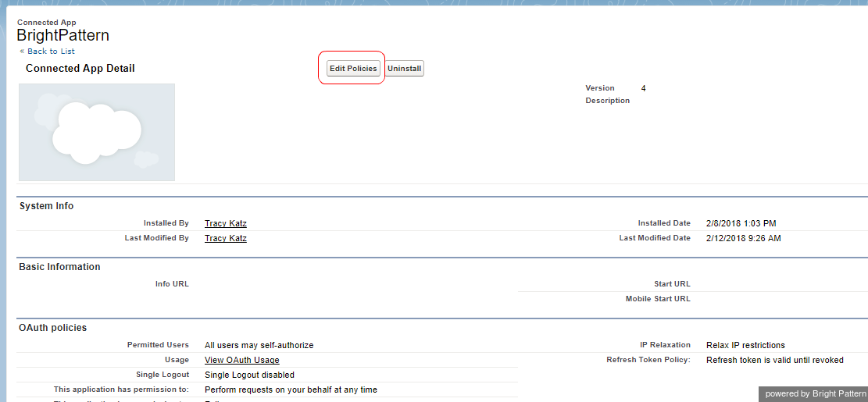Select the BrightPattern app title
Screen dimensions: 868x402
coord(63,35)
